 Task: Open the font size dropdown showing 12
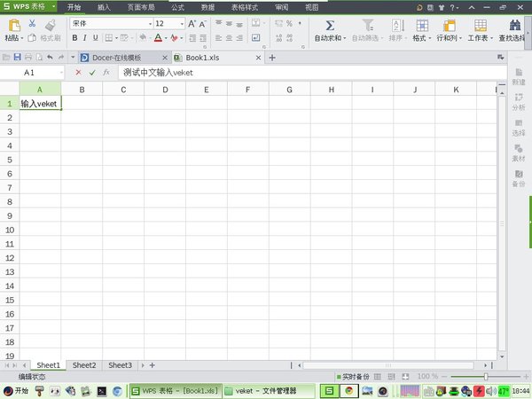182,24
